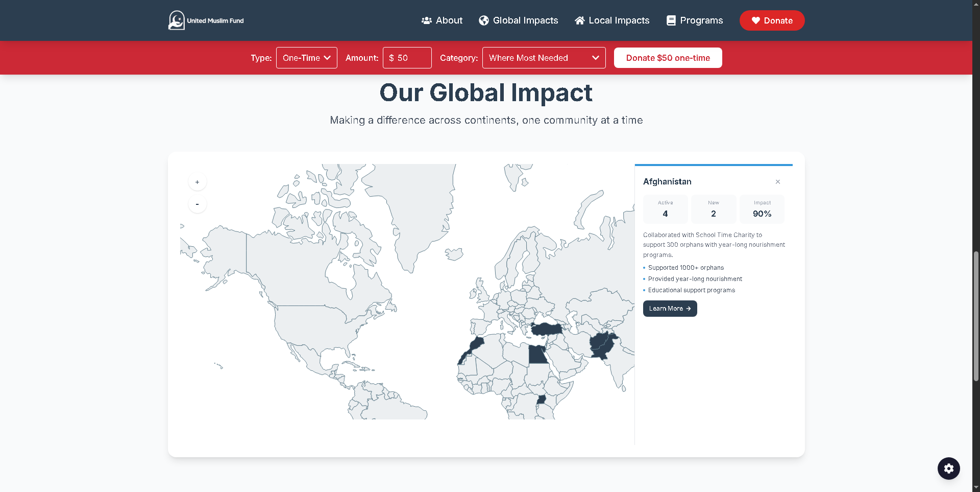Zoom out using the minus map control

(197, 203)
